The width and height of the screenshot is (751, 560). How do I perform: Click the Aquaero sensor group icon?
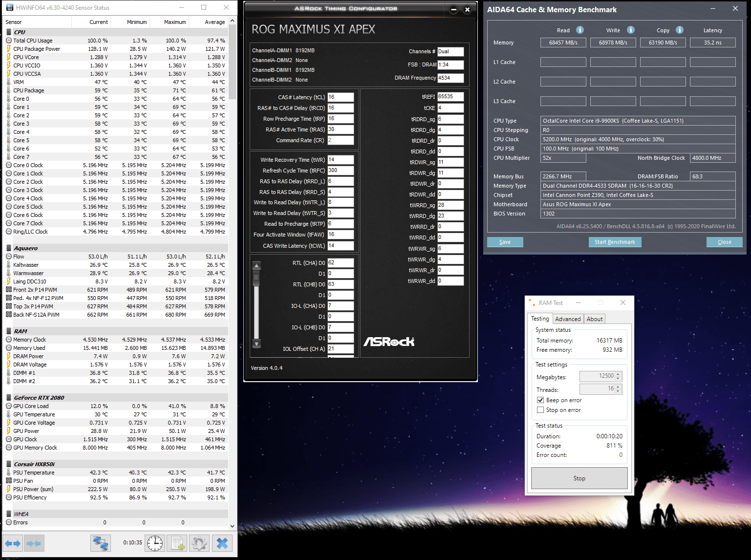[x=9, y=248]
